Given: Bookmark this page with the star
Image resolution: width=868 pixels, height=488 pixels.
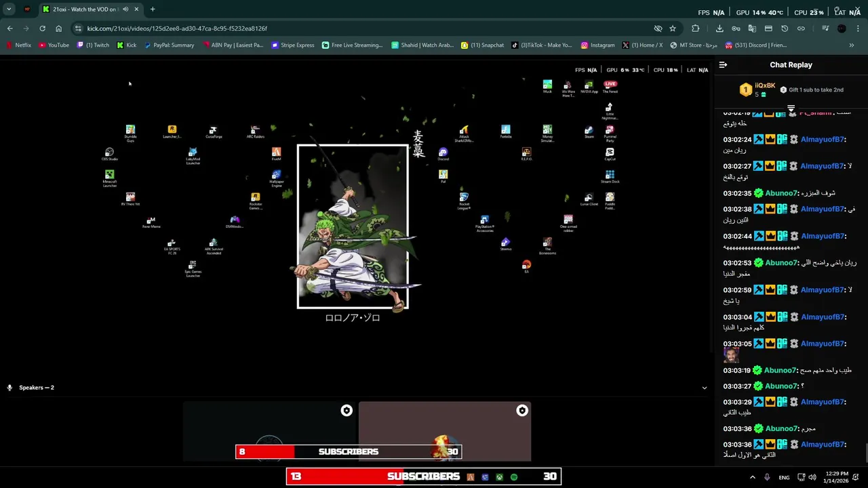Looking at the screenshot, I should [673, 28].
